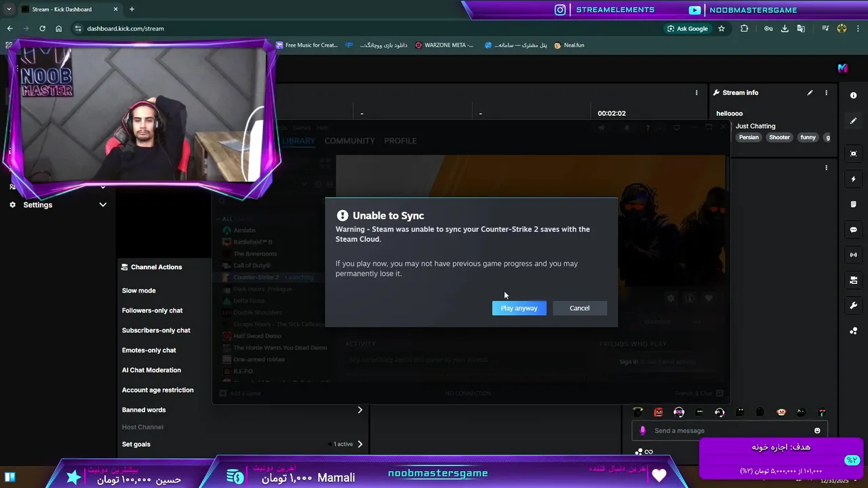Edit Stream info with the pencil icon
868x488 pixels.
pos(810,93)
